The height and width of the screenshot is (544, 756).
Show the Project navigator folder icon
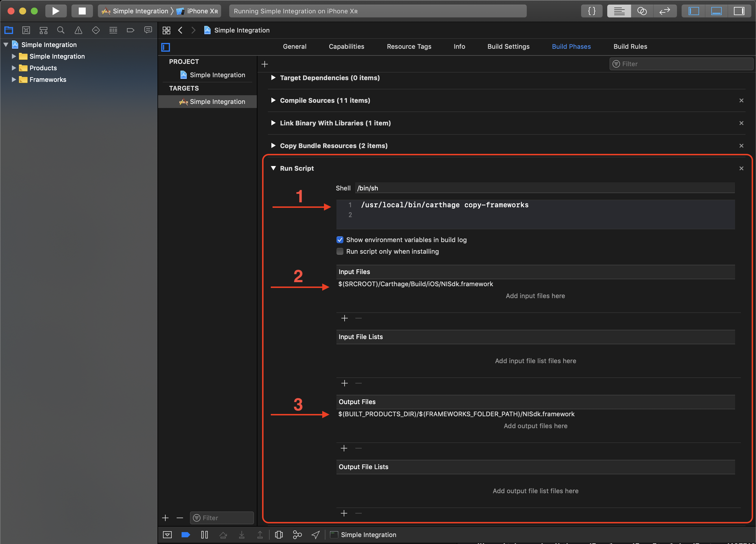click(x=9, y=30)
